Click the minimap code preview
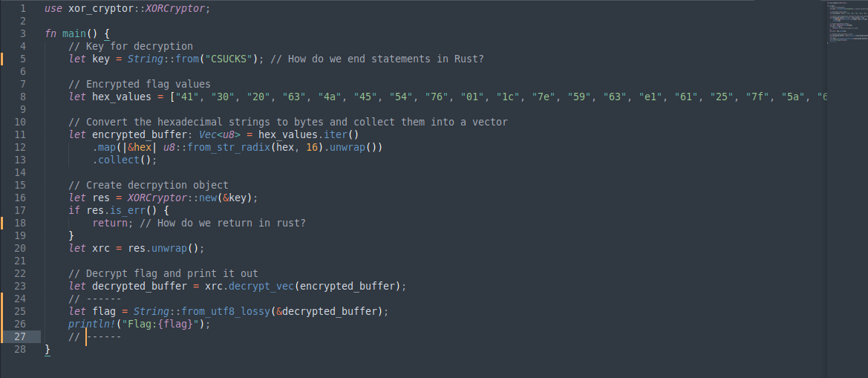Viewport: 868px width, 378px height. [x=846, y=24]
